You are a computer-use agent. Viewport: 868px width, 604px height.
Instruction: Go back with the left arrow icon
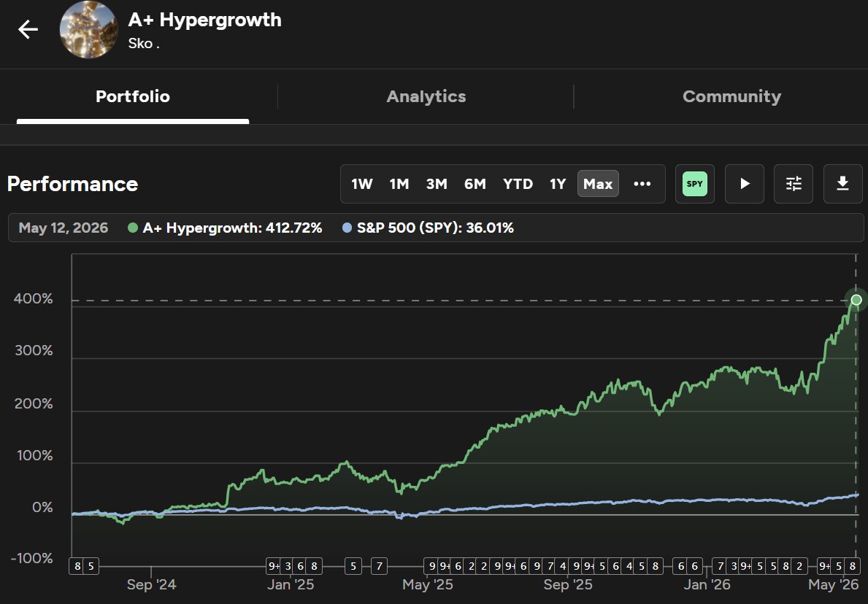click(x=28, y=29)
